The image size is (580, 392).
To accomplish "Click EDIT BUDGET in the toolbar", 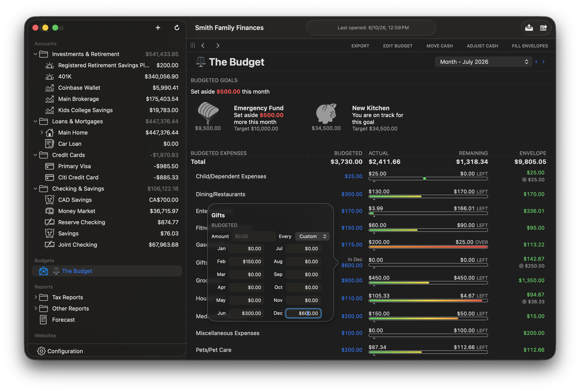I will click(398, 46).
